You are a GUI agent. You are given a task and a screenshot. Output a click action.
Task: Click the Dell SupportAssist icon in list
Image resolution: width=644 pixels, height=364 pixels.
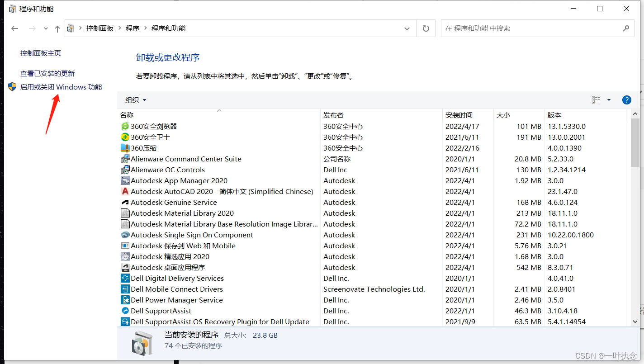click(x=125, y=311)
